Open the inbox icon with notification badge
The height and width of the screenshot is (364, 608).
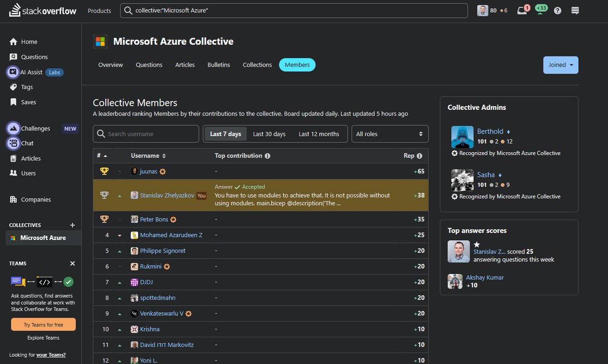[522, 10]
